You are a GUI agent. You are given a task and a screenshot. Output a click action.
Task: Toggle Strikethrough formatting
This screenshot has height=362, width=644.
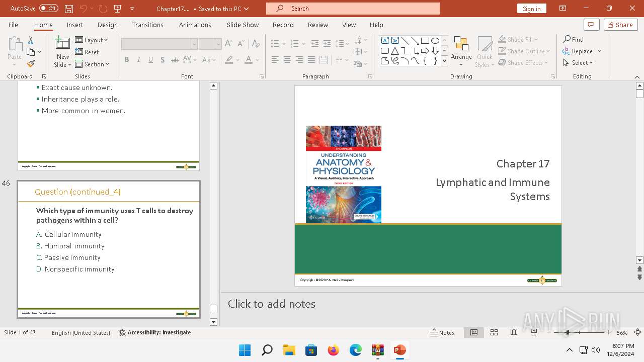(175, 60)
